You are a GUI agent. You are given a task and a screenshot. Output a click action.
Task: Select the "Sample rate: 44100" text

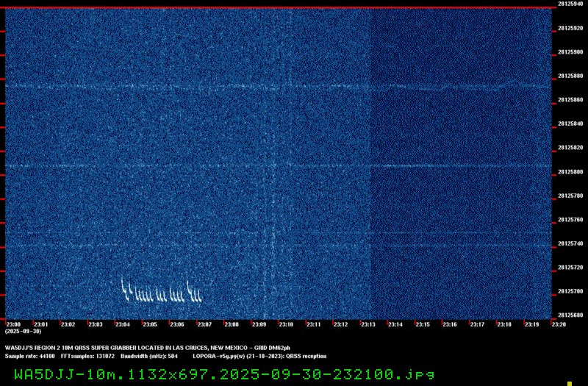tap(29, 356)
